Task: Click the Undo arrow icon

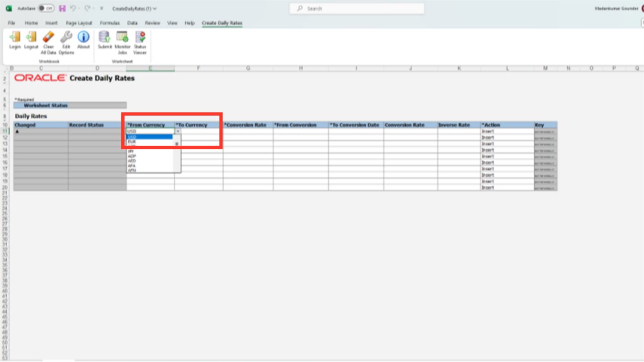Action: click(x=73, y=9)
